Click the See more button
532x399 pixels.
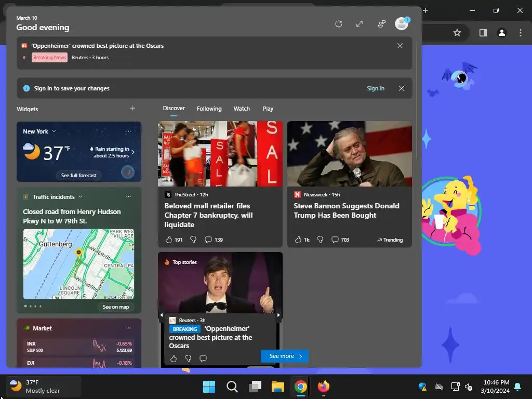coord(285,356)
